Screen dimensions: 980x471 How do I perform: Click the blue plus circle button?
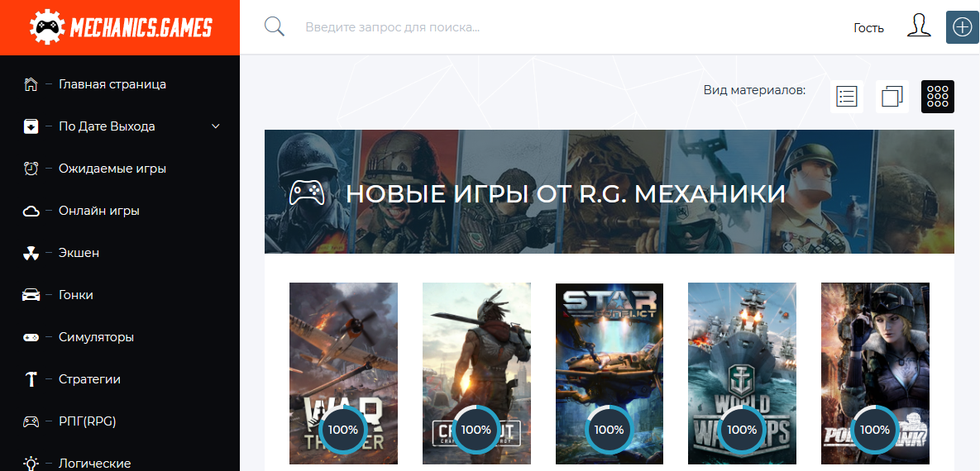963,27
